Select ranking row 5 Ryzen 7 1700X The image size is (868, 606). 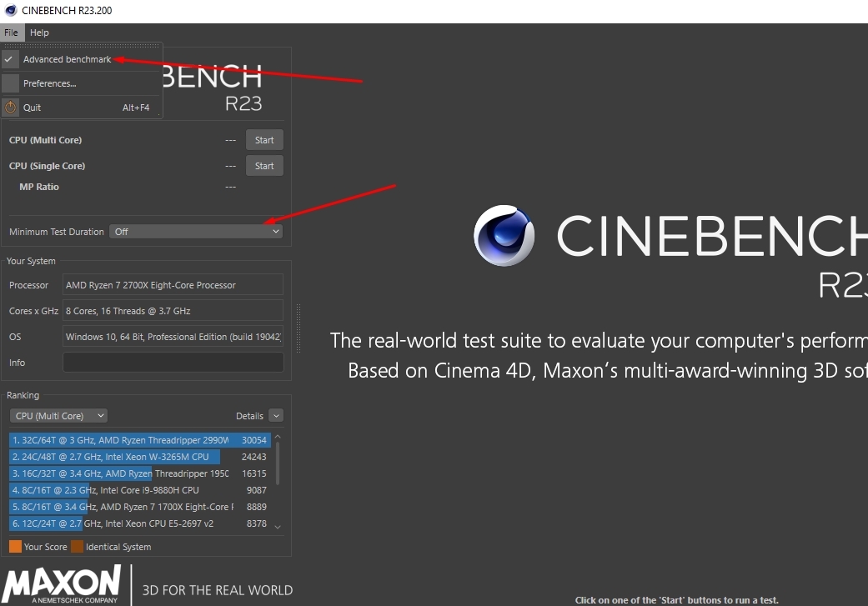click(139, 506)
